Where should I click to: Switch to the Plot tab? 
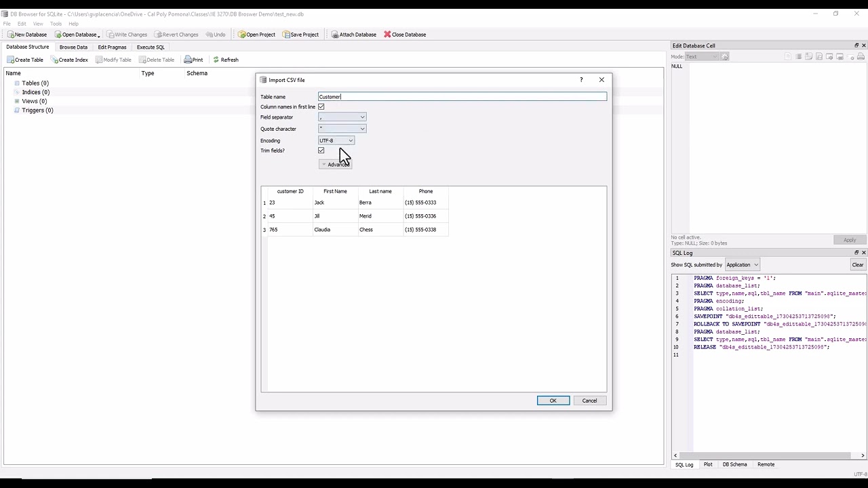[x=708, y=465]
